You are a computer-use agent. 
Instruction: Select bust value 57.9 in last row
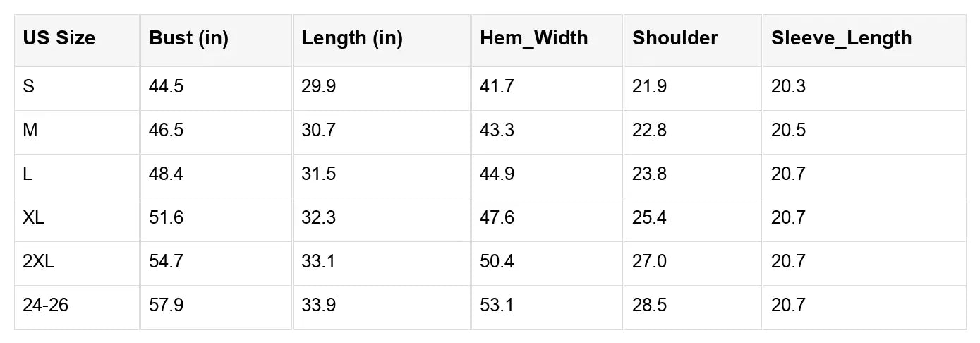coord(166,306)
